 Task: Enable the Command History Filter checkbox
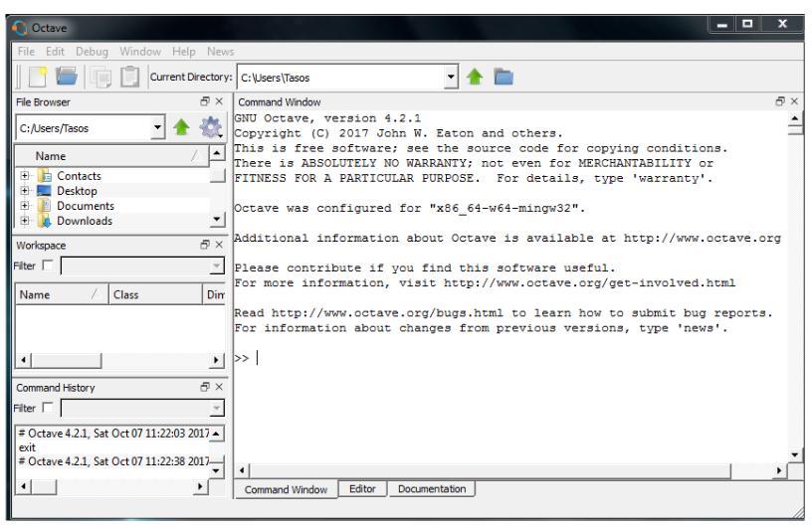tap(48, 408)
